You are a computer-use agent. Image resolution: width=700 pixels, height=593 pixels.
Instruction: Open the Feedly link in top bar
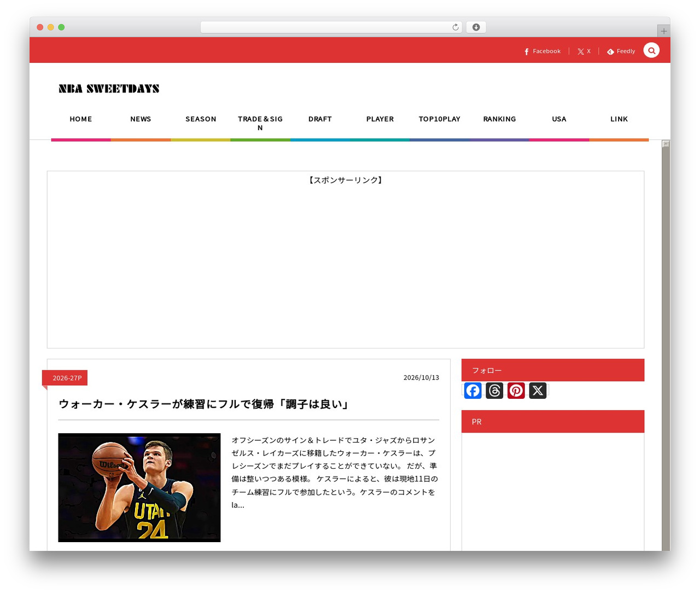tap(621, 51)
